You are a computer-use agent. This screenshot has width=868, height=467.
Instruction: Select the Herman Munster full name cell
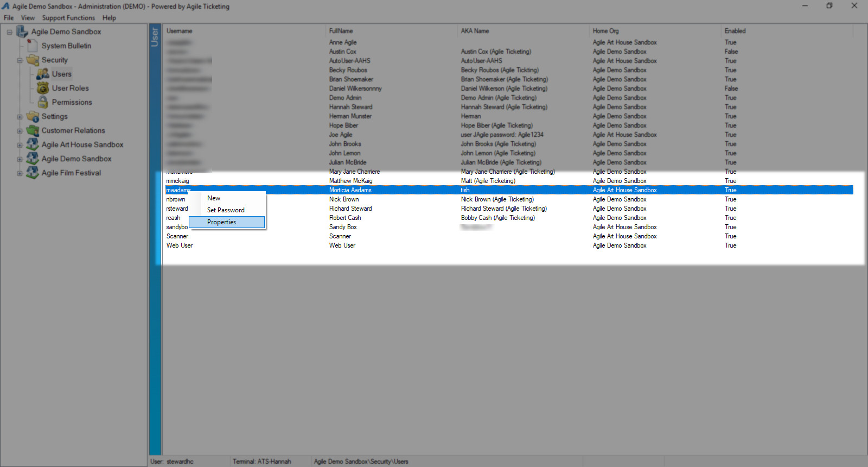tap(350, 116)
